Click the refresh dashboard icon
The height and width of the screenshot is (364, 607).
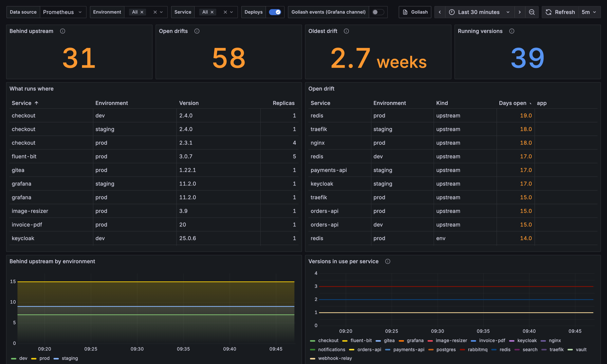coord(549,12)
